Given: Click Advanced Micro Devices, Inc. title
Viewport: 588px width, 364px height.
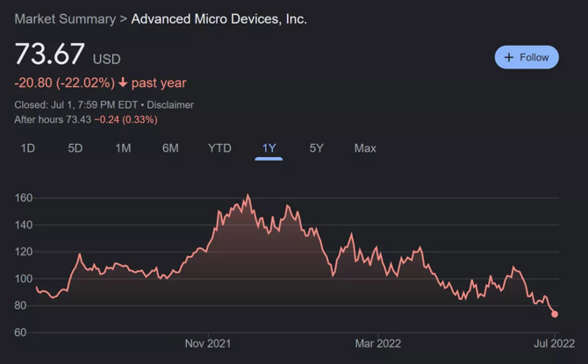Looking at the screenshot, I should point(219,18).
